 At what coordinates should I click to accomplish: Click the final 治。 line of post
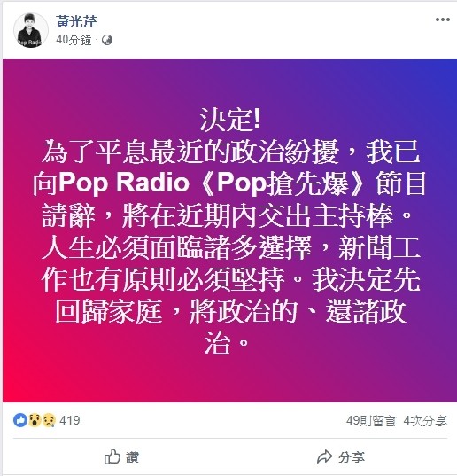point(226,343)
